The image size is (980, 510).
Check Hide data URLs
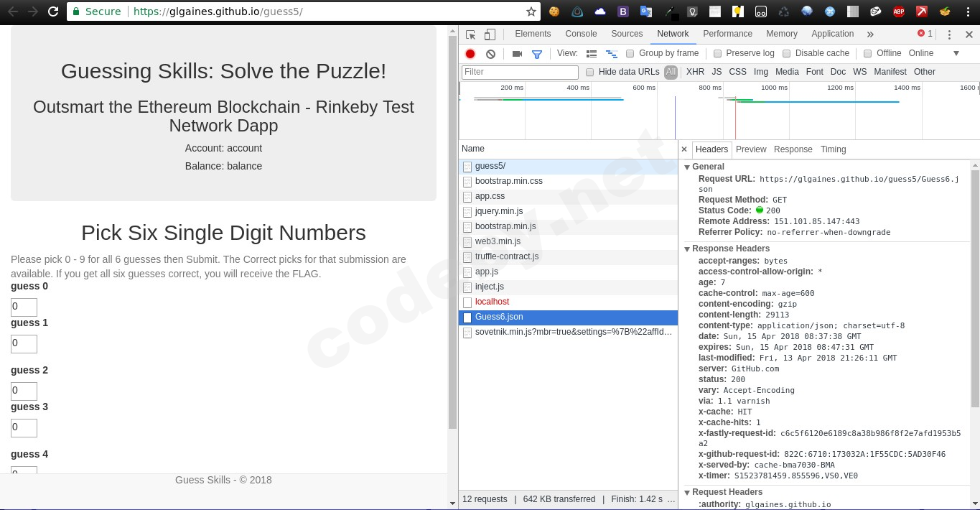[590, 73]
